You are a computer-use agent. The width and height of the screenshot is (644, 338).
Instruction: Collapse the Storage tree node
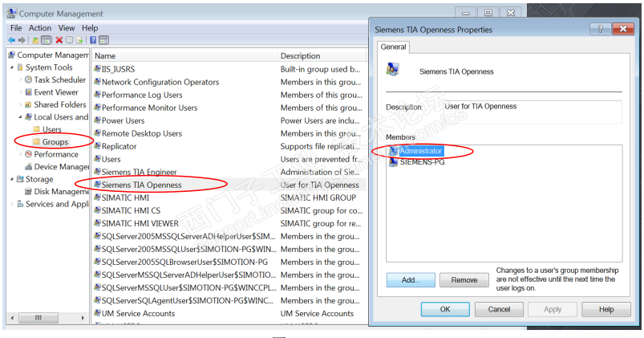coord(12,179)
